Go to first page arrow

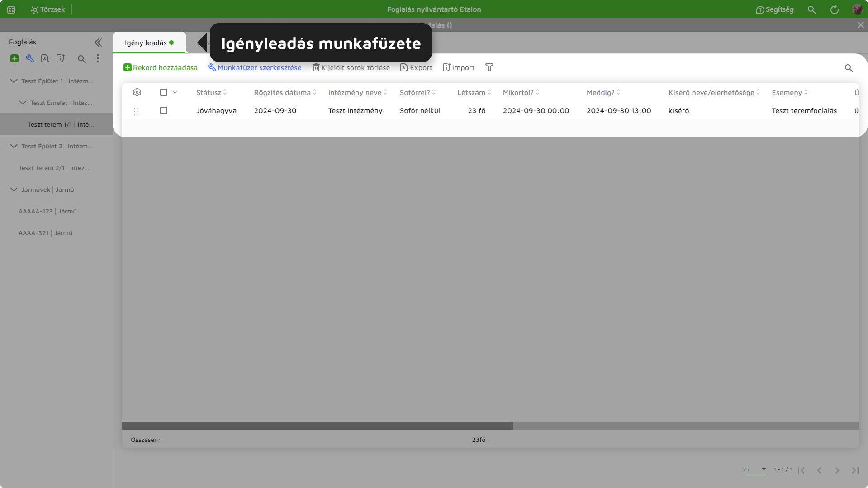(x=801, y=470)
